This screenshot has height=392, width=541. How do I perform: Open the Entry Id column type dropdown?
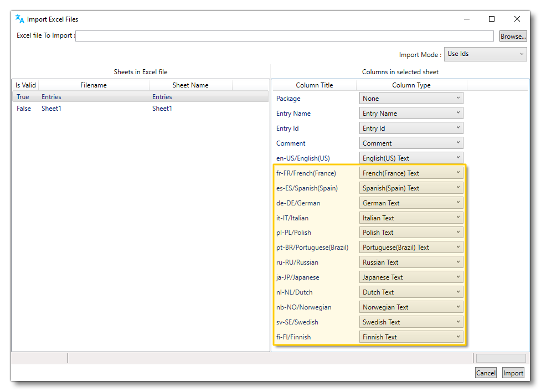[411, 128]
